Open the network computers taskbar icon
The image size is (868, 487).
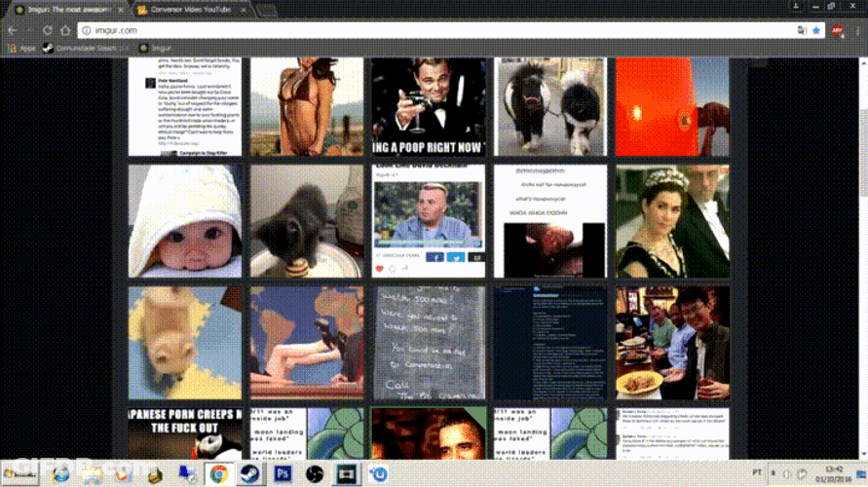coord(186,473)
